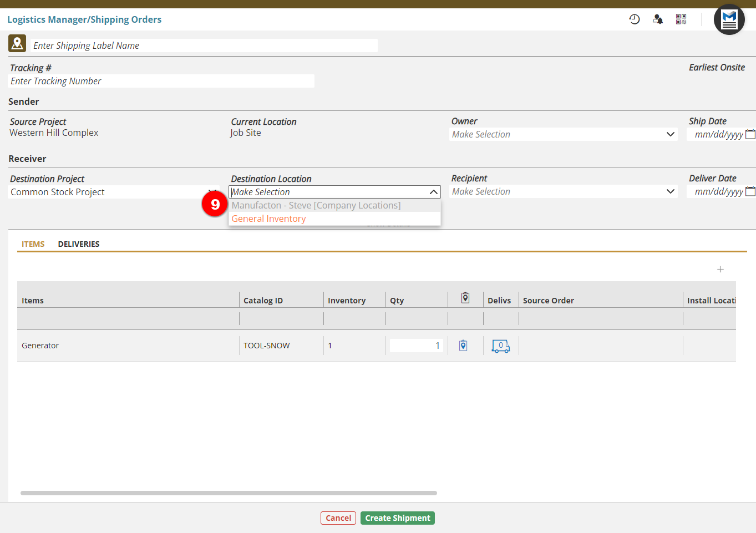This screenshot has height=533, width=756.
Task: Open the Ship Date calendar picker
Action: coord(750,134)
